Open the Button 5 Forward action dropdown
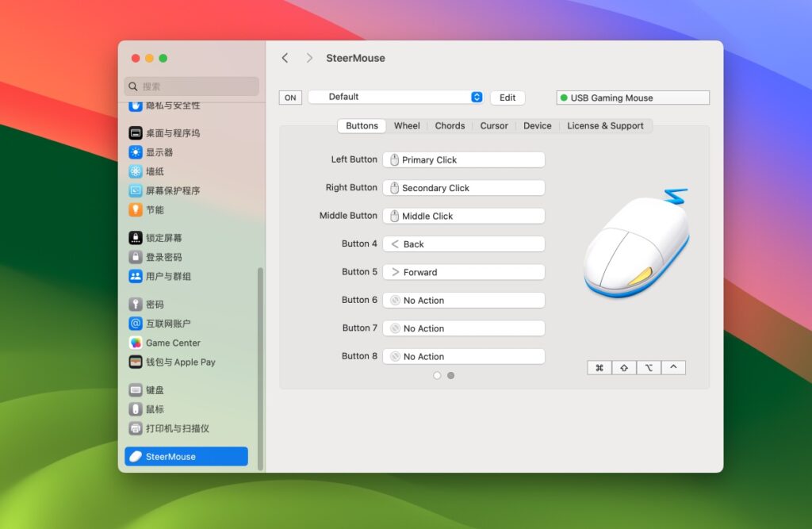Screen dimensions: 812x529 tap(463, 271)
